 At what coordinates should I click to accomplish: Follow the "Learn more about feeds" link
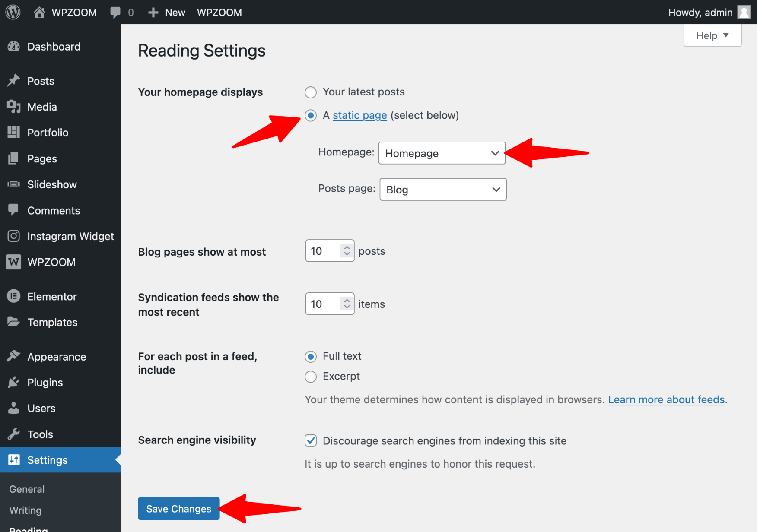pos(666,400)
